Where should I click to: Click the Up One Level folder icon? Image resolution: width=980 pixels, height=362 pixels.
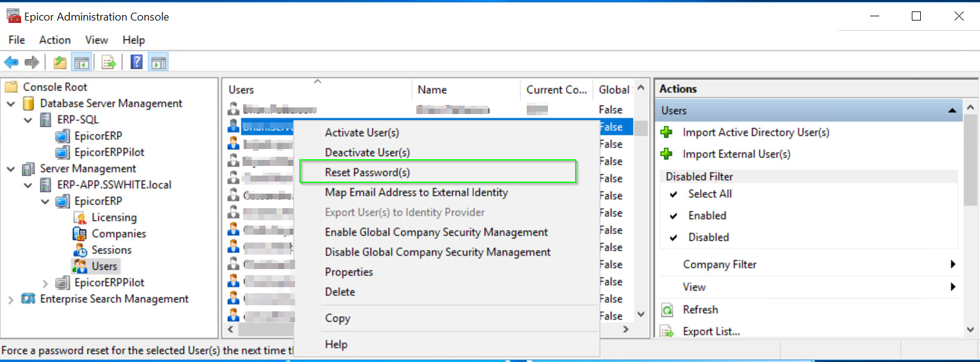[x=60, y=62]
